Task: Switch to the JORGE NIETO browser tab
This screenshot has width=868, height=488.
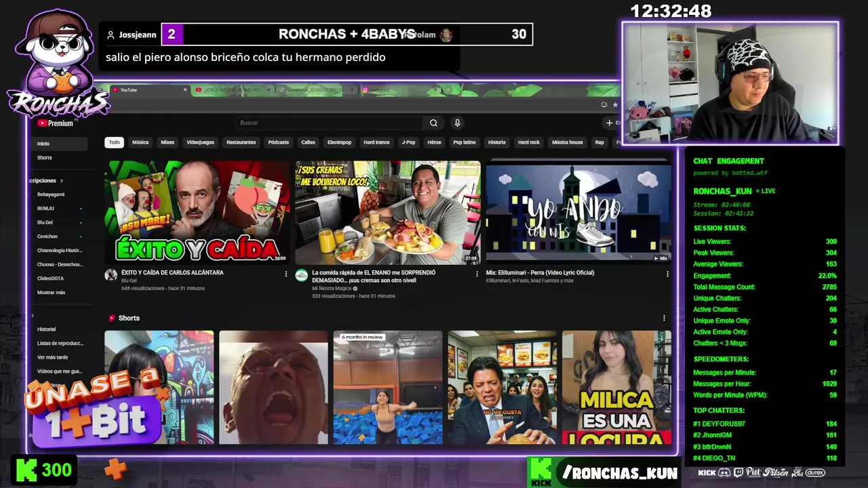Action: coord(233,89)
